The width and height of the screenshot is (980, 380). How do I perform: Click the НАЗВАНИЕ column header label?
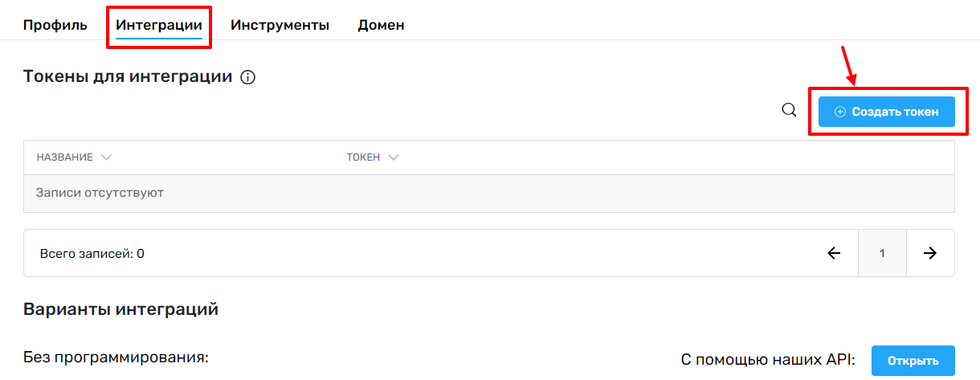click(65, 157)
